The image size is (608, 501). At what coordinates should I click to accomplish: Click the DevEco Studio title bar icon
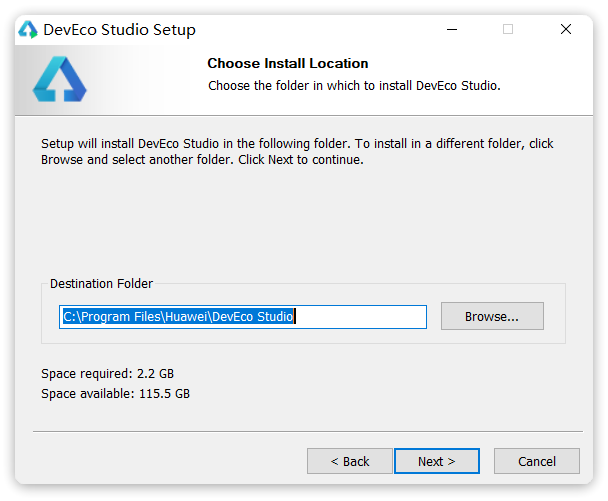[28, 29]
